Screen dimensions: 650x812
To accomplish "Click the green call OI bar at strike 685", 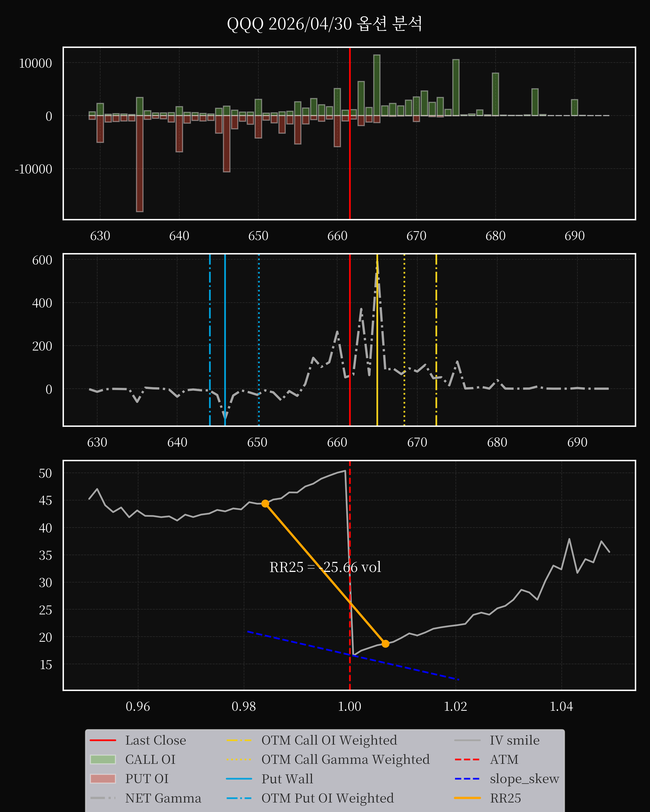I will tap(535, 102).
